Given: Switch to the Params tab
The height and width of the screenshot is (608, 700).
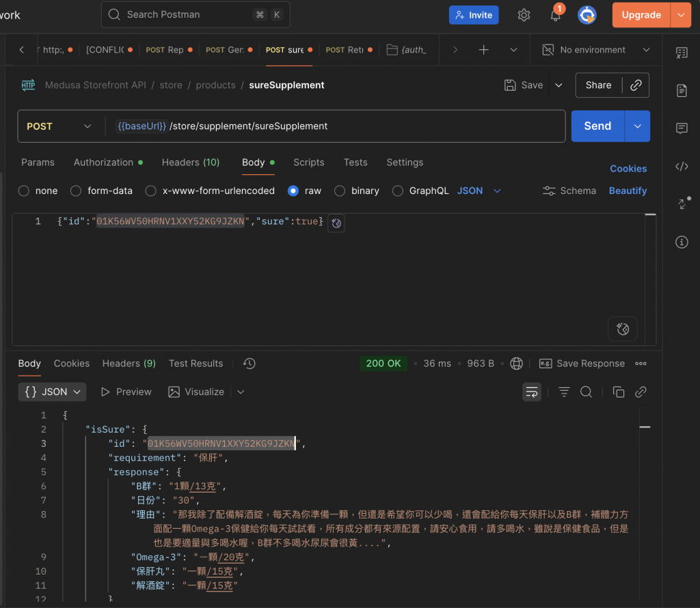Looking at the screenshot, I should [x=38, y=163].
